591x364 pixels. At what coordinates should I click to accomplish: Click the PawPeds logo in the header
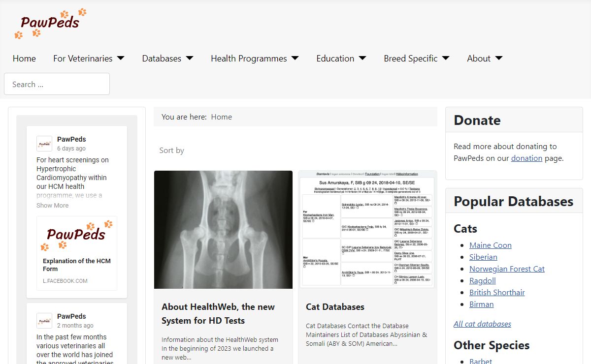coord(50,23)
